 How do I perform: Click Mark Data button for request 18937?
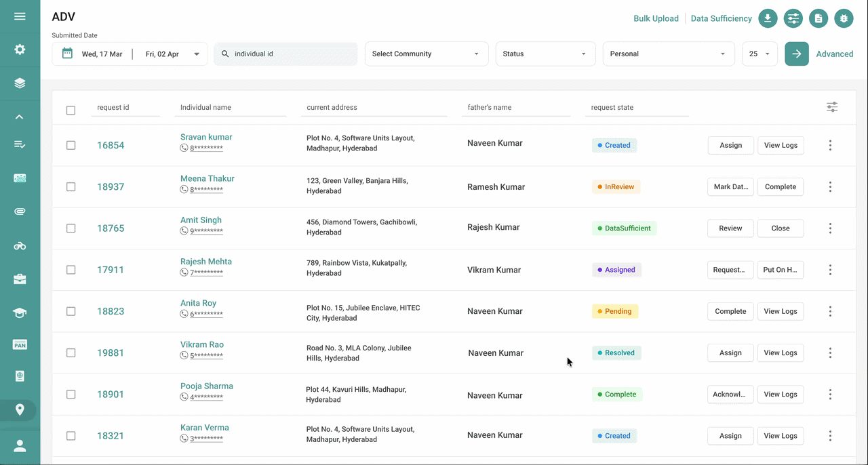(x=730, y=186)
